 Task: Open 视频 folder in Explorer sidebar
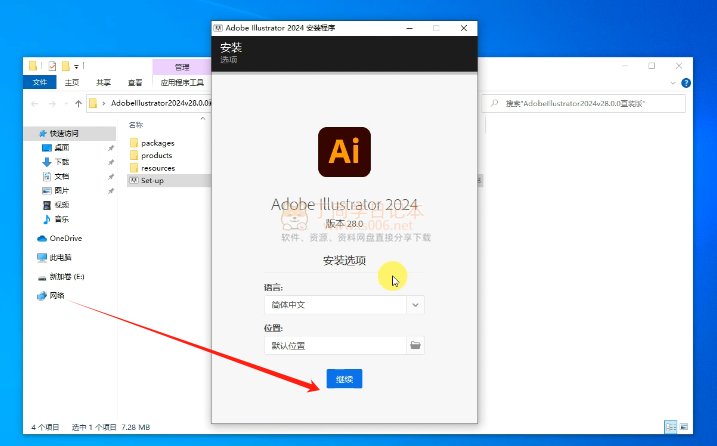pos(62,204)
